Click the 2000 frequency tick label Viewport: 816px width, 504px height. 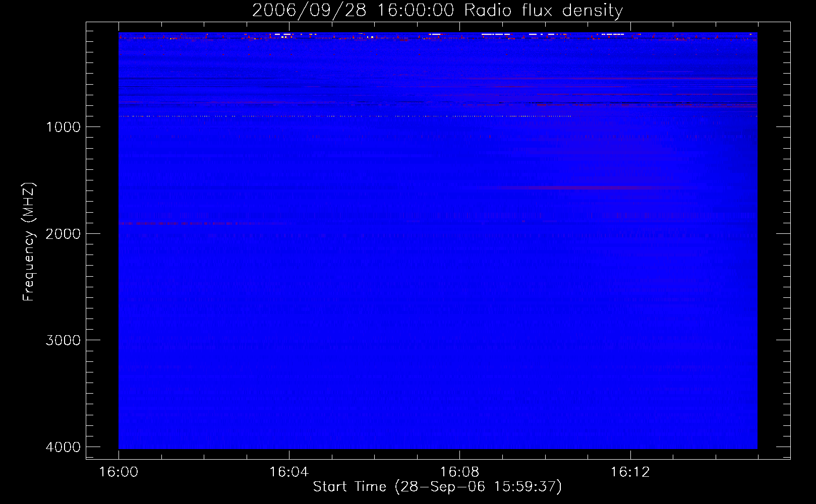63,234
